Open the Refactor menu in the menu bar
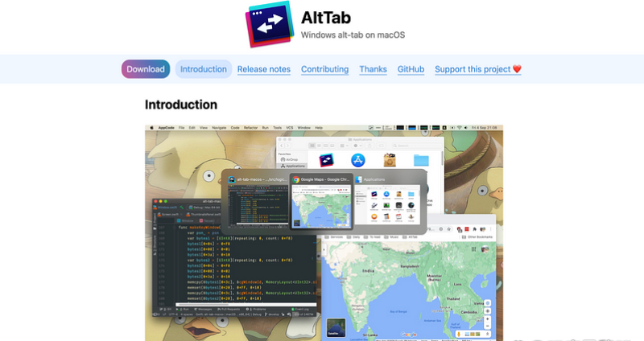644x341 pixels. [250, 128]
